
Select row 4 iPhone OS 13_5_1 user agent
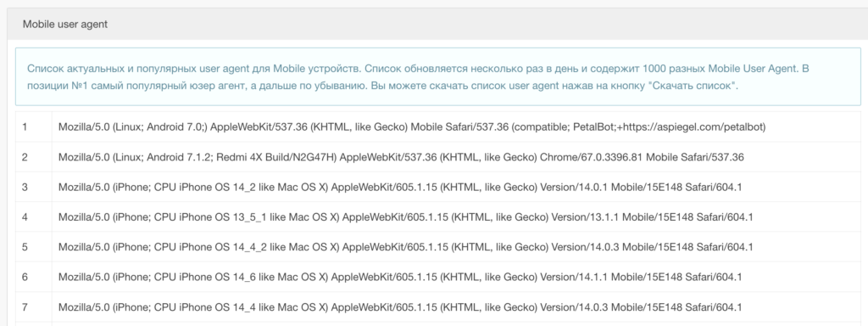click(405, 216)
